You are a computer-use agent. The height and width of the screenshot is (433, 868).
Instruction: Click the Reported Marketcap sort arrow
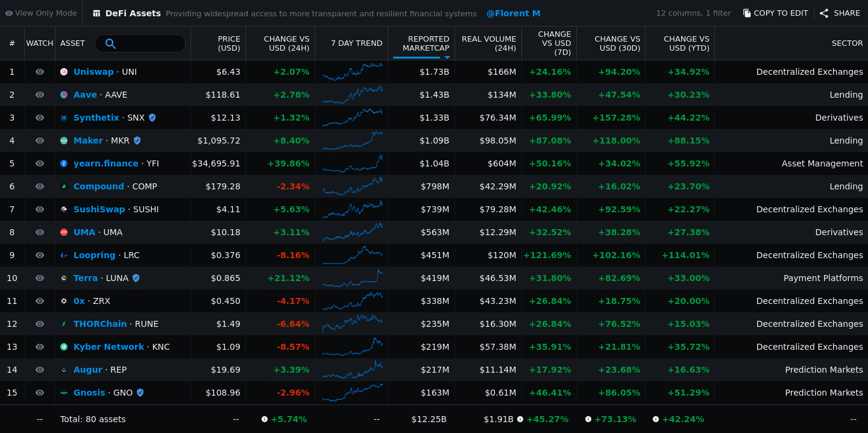(x=447, y=58)
